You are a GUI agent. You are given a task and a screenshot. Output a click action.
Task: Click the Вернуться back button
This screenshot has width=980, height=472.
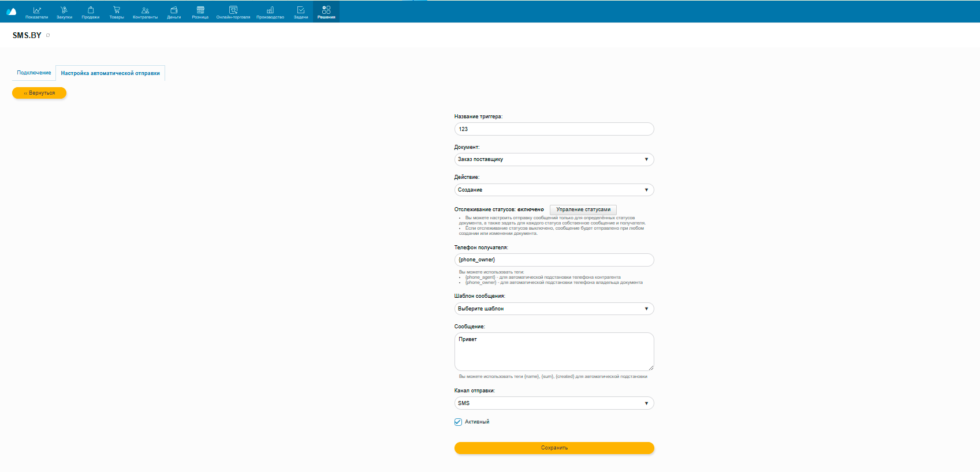[x=39, y=93]
